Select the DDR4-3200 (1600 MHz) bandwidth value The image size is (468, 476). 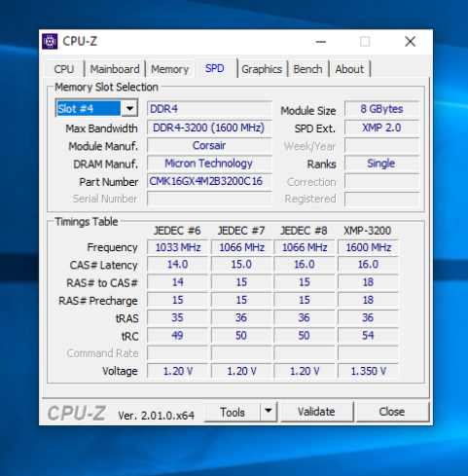(x=209, y=128)
